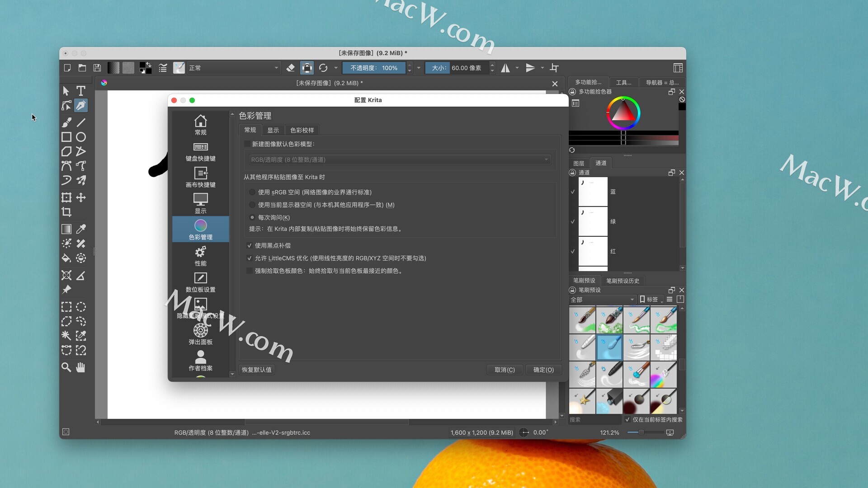Click the color wheel triangle selector
This screenshot has width=868, height=488.
(623, 113)
